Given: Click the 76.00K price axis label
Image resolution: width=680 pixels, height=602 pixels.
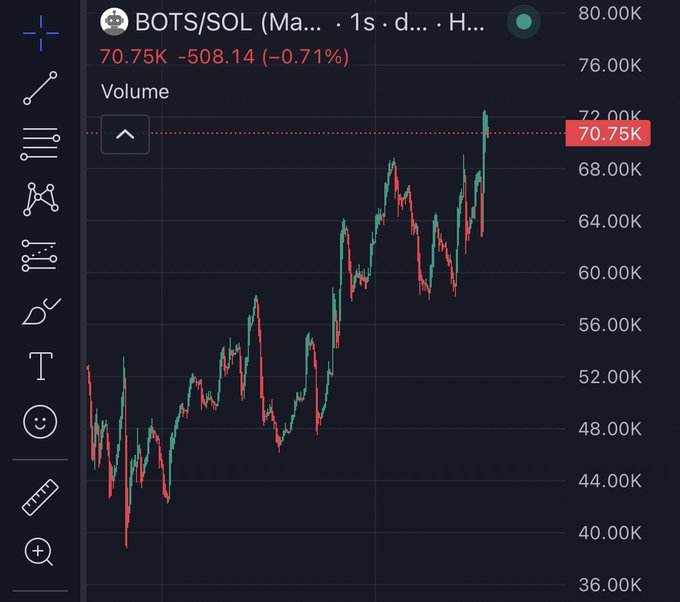Looking at the screenshot, I should tap(610, 65).
